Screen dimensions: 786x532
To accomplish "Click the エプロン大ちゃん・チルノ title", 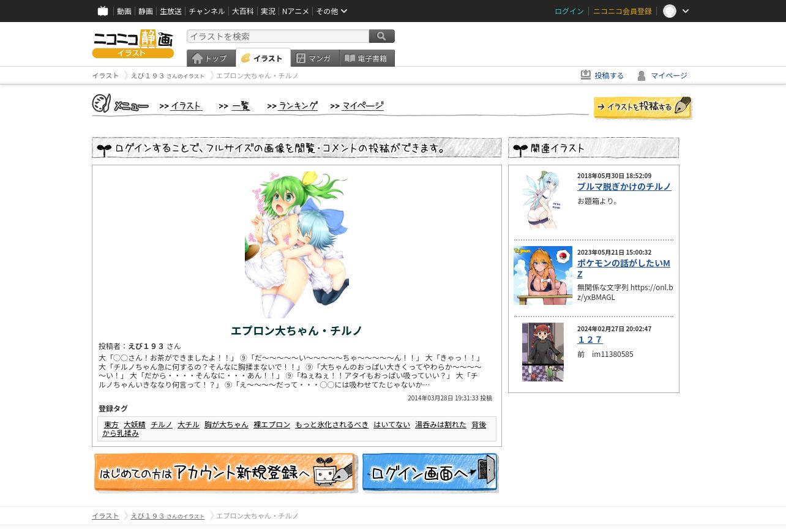I will 297,331.
